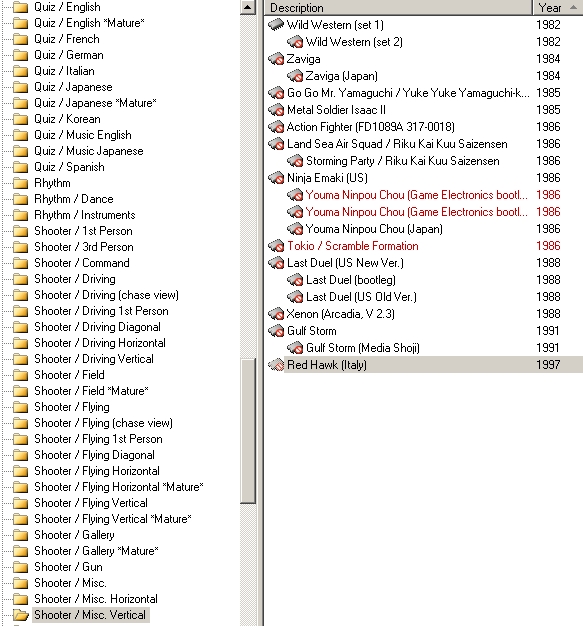Image resolution: width=583 pixels, height=626 pixels.
Task: Click the chip icon beside Wild Western (set 2)
Action: pyautogui.click(x=295, y=42)
